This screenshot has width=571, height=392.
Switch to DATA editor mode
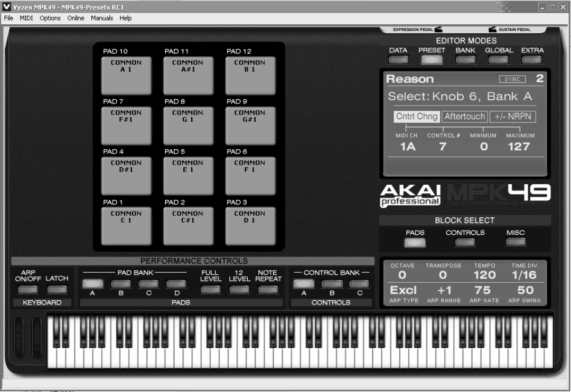coord(398,60)
